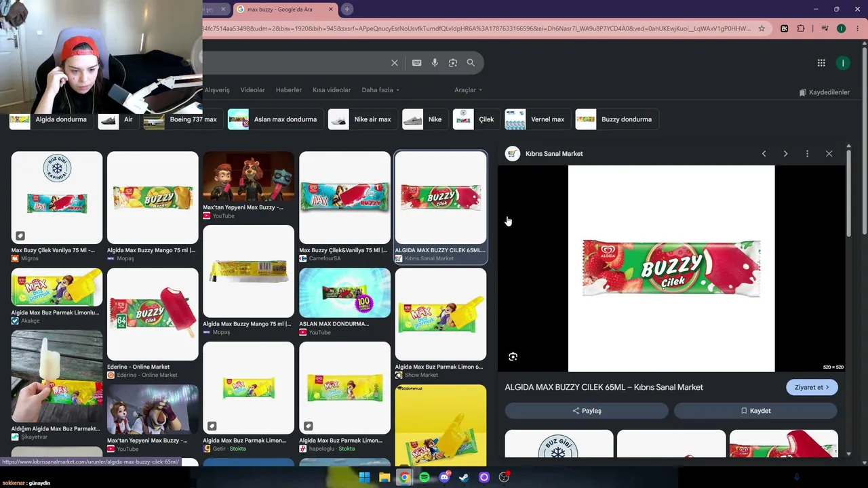Open File Explorer from the taskbar
Image resolution: width=868 pixels, height=488 pixels.
pyautogui.click(x=384, y=477)
